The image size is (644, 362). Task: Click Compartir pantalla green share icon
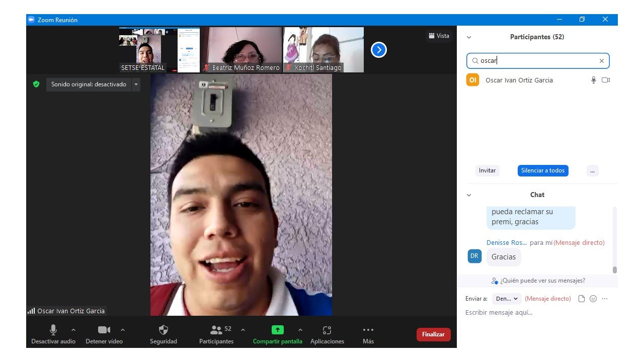(278, 330)
